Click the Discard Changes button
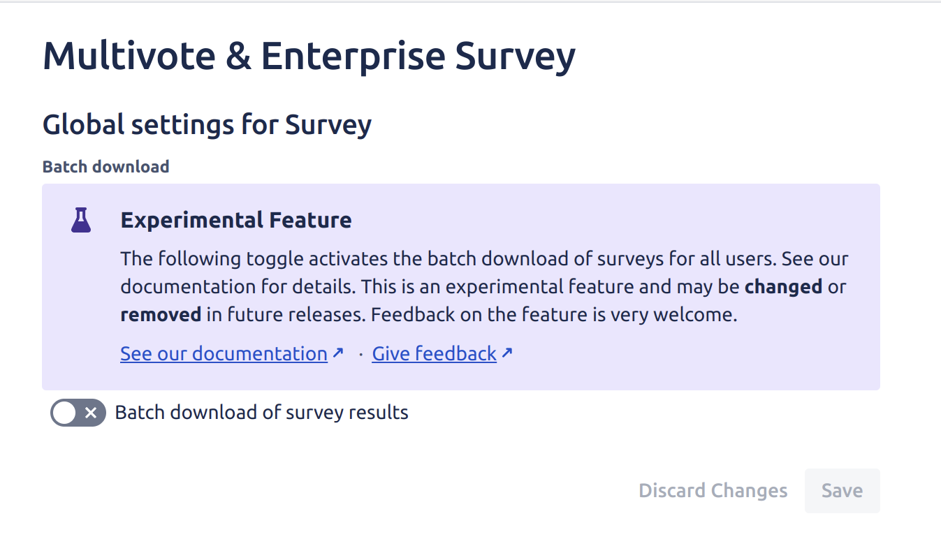Image resolution: width=941 pixels, height=560 pixels. tap(713, 491)
